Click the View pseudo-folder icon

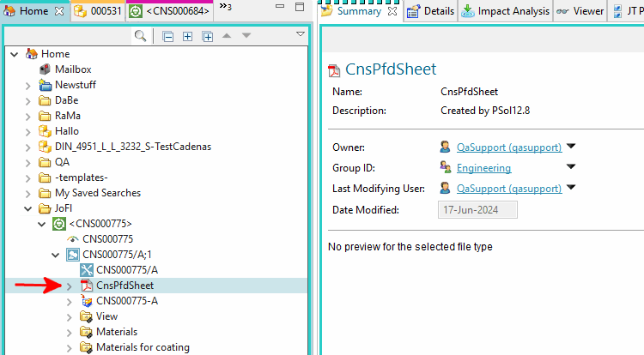coord(86,316)
